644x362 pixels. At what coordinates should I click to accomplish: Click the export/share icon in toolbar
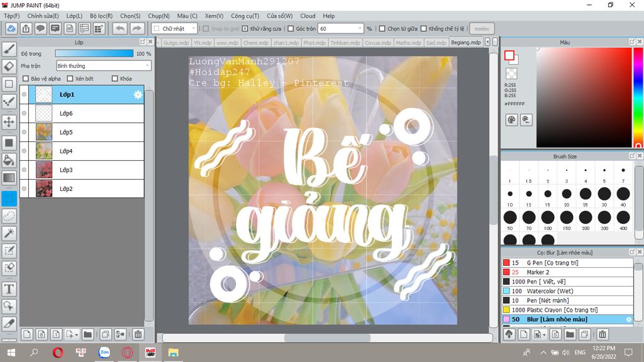coord(26,29)
